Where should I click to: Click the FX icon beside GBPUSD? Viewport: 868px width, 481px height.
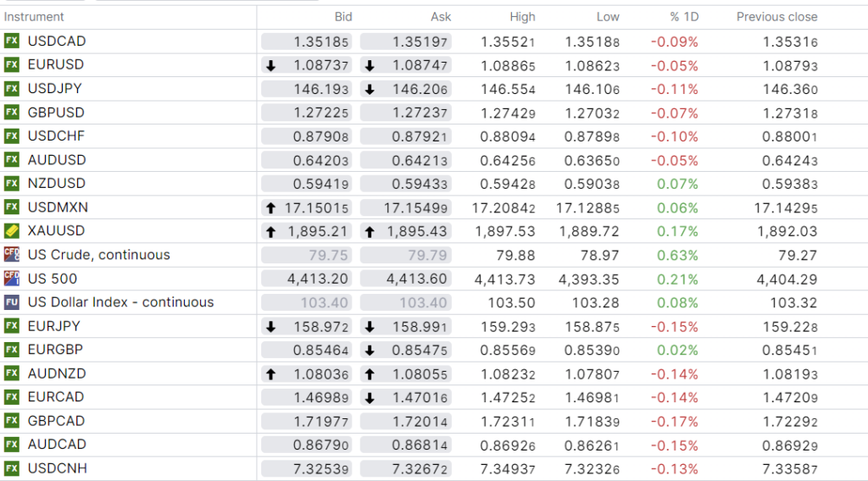[12, 113]
